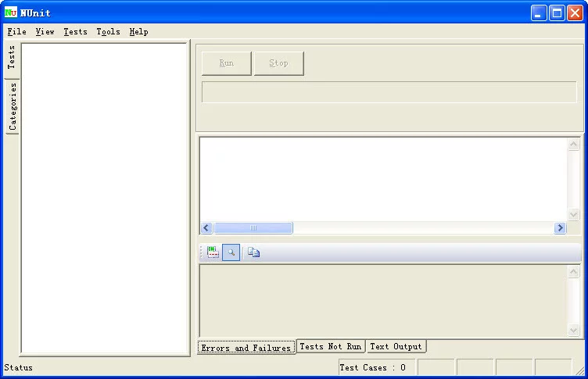Click the test progress bar
The width and height of the screenshot is (588, 379).
[x=389, y=92]
